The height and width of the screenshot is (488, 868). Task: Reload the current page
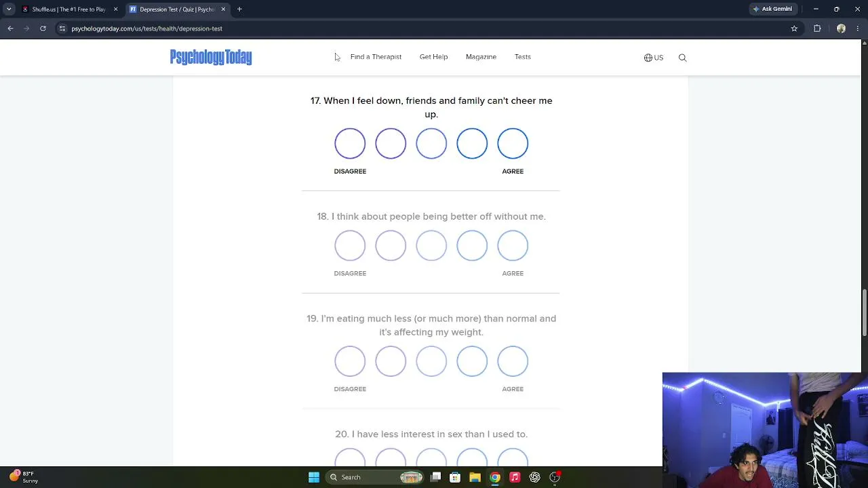coord(43,28)
